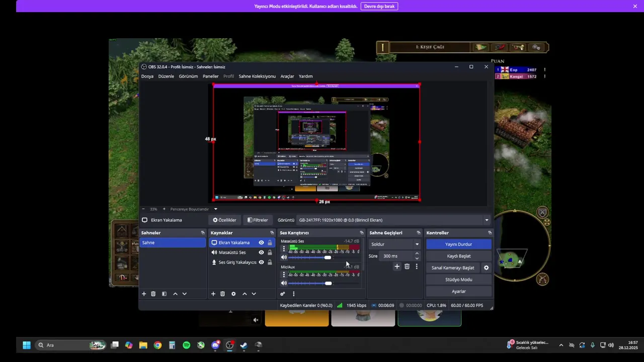644x362 pixels.
Task: Mute the Masaüstü Ses channel
Action: 284,257
